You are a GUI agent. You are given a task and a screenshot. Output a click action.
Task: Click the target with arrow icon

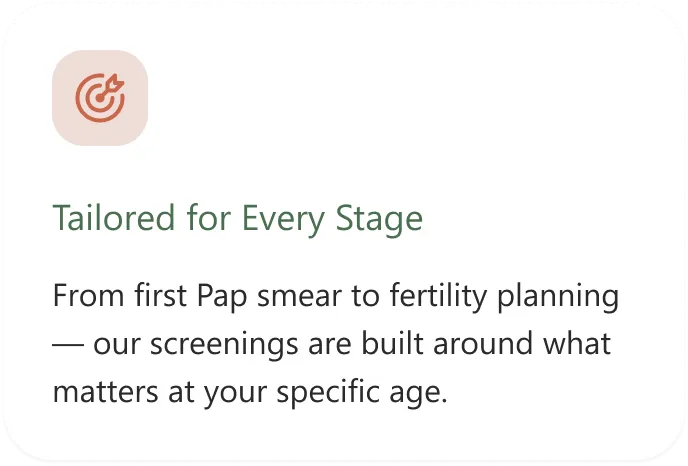(100, 97)
